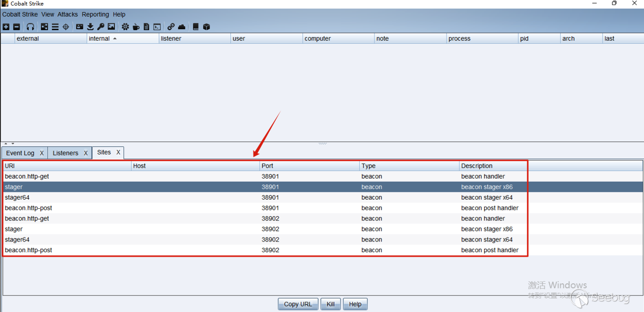Click the terminal icon for scripted web delivery
This screenshot has width=644, height=312.
pyautogui.click(x=157, y=27)
